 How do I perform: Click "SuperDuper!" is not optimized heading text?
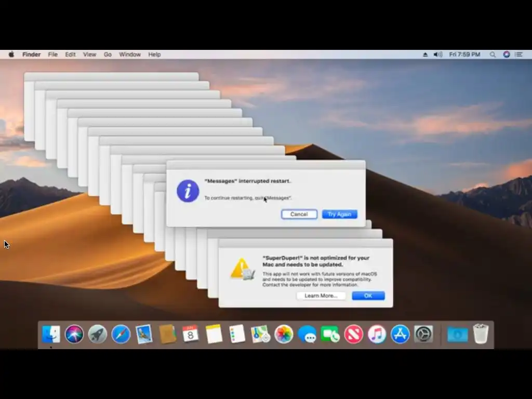pyautogui.click(x=316, y=261)
